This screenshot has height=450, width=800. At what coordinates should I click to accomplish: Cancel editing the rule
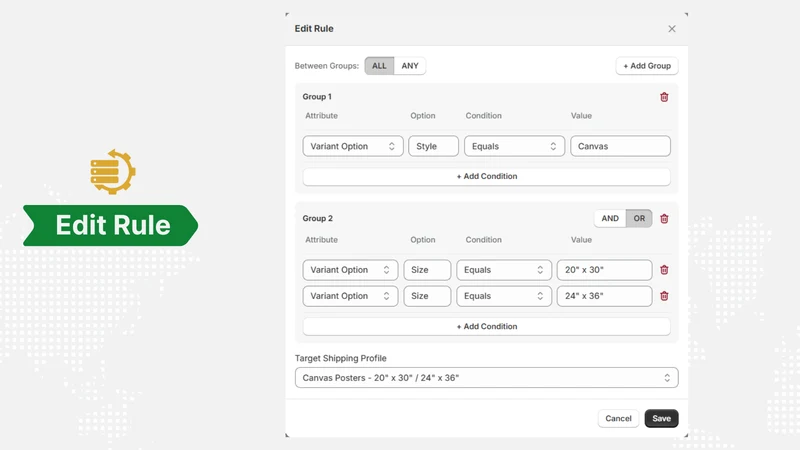618,418
